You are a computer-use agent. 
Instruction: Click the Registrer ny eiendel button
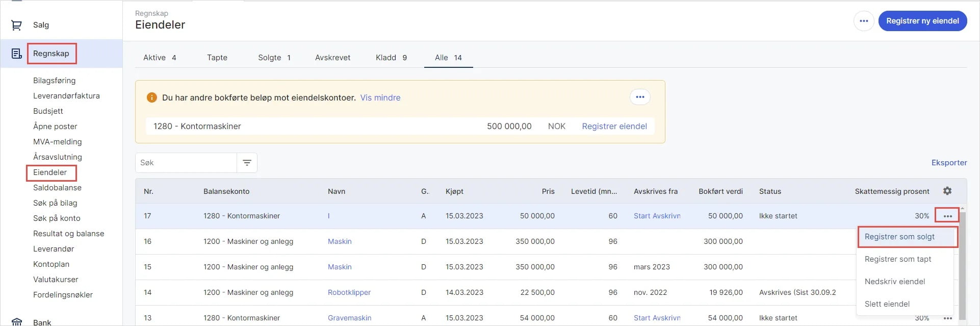pyautogui.click(x=922, y=21)
